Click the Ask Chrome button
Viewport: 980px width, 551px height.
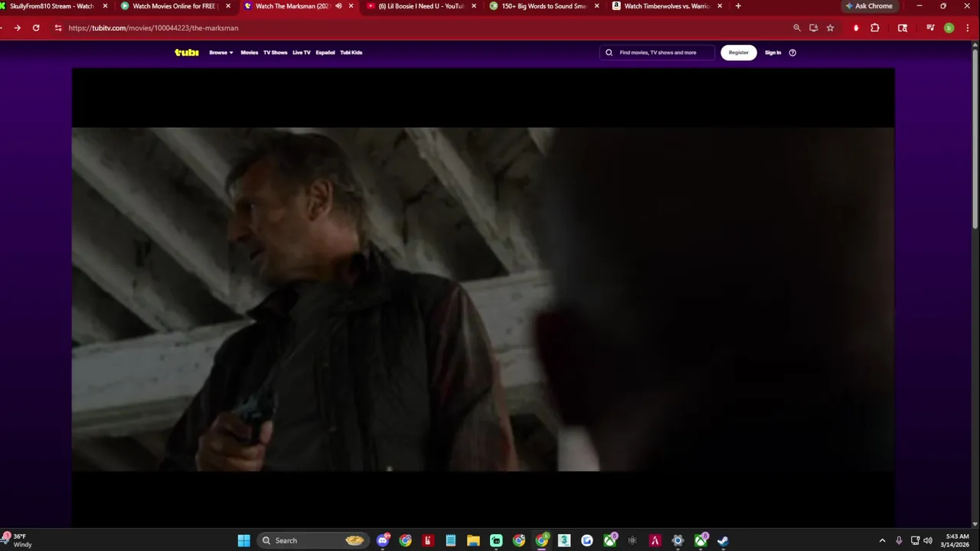pos(869,6)
